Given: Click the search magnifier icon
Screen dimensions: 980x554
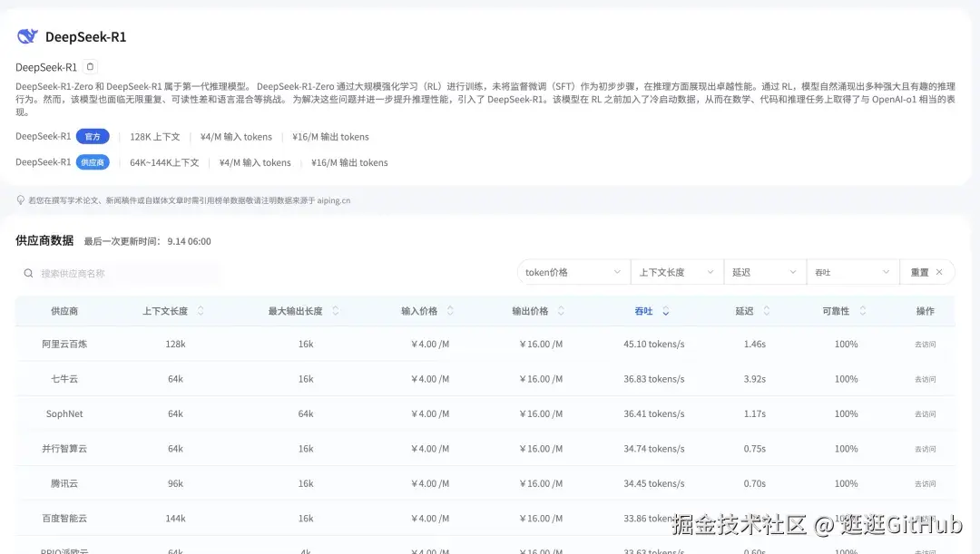Looking at the screenshot, I should (29, 272).
